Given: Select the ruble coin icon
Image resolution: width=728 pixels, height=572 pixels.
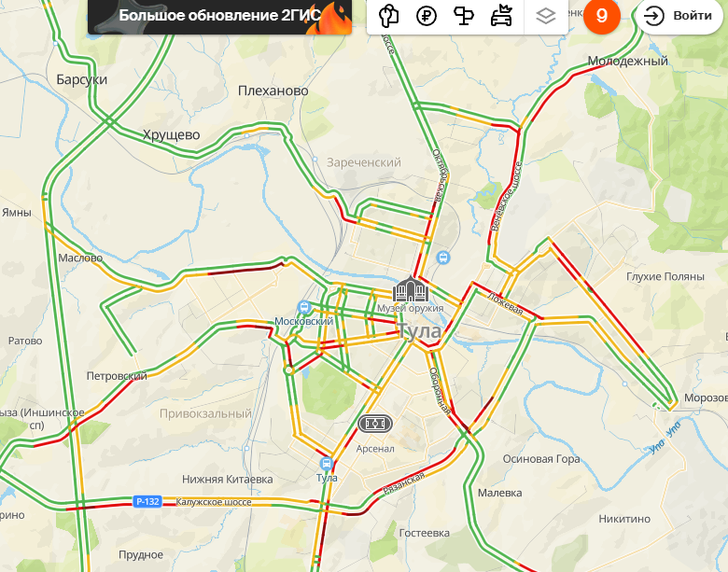Looking at the screenshot, I should point(427,16).
